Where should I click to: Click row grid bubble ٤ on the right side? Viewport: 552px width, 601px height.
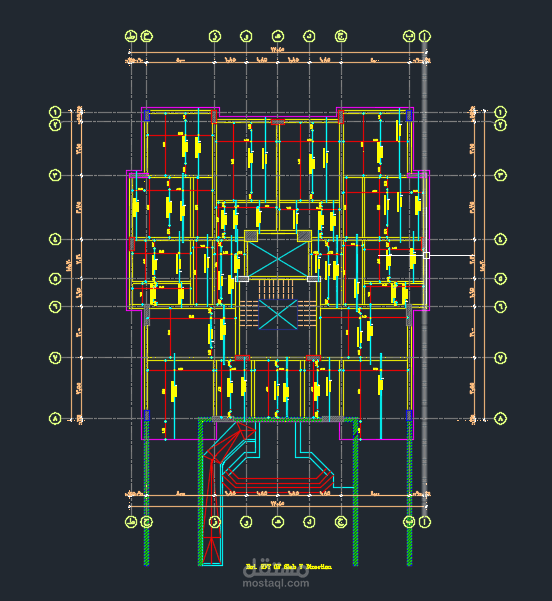[x=501, y=240]
